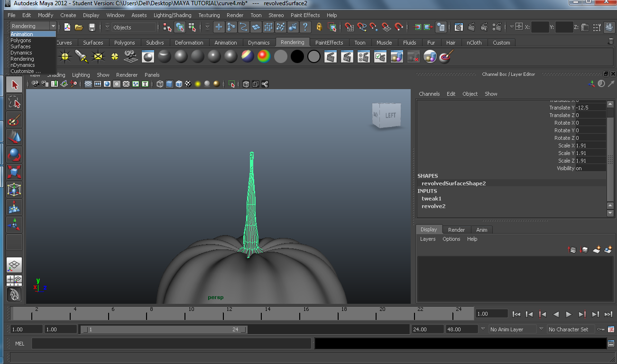The image size is (617, 364).
Task: Switch to the nCloth shelf tab
Action: click(x=474, y=43)
